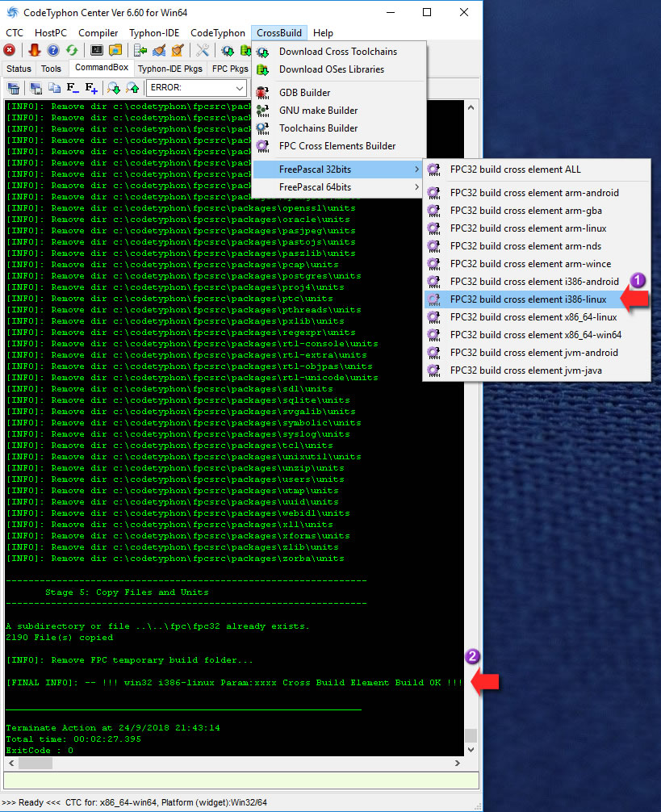Clear the CommandBox with the trash icon

pos(14,88)
